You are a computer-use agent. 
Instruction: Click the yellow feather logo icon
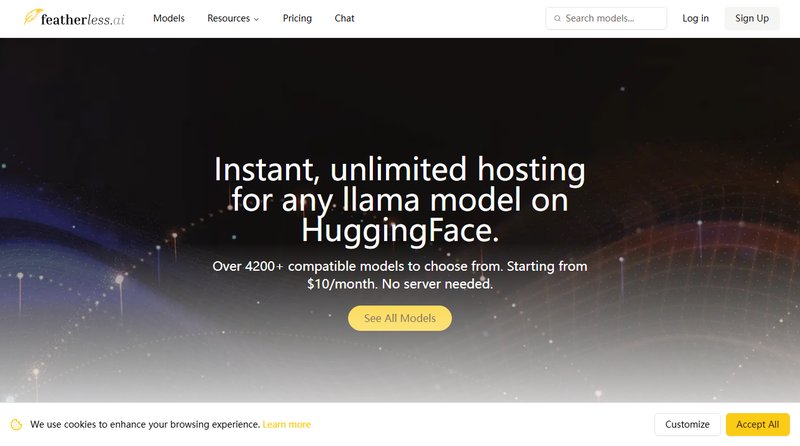click(x=33, y=16)
